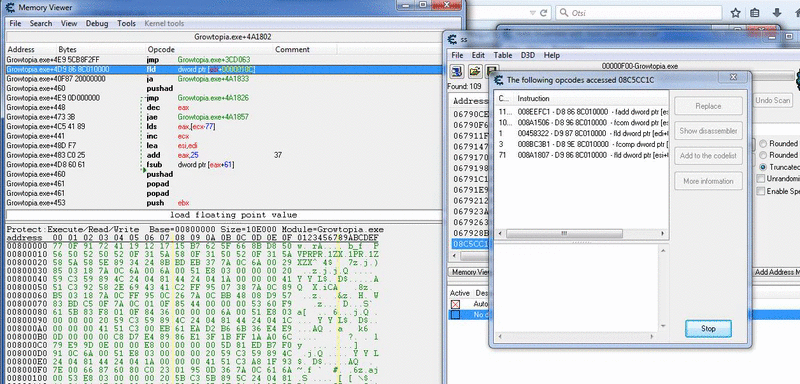Click the magnifier icon in Firefox search box
This screenshot has height=384, width=800.
tap(563, 13)
